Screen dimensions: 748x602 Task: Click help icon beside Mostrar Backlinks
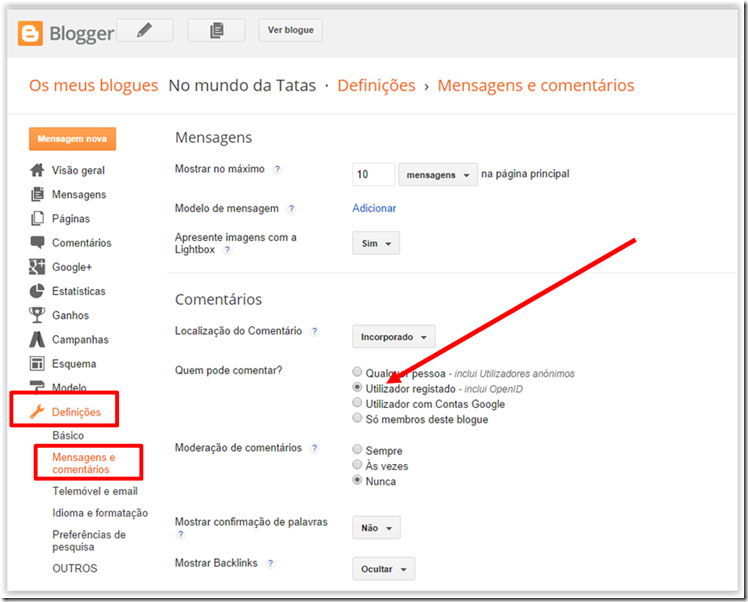[x=270, y=563]
